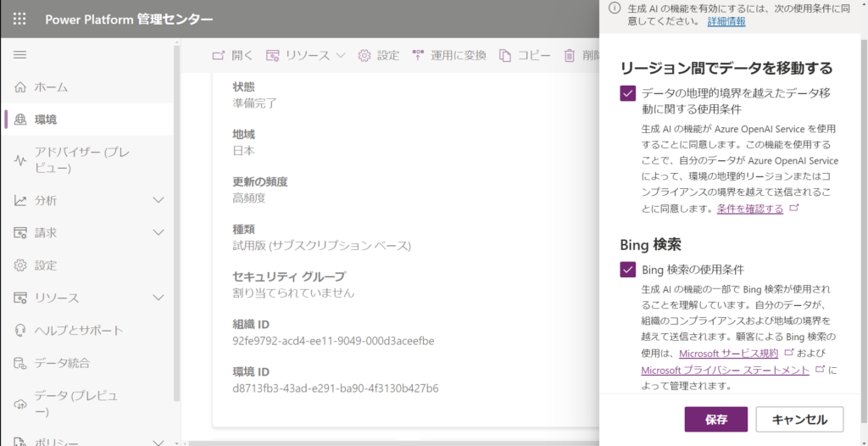Click the ヘルプとサポート headset icon

click(20, 330)
